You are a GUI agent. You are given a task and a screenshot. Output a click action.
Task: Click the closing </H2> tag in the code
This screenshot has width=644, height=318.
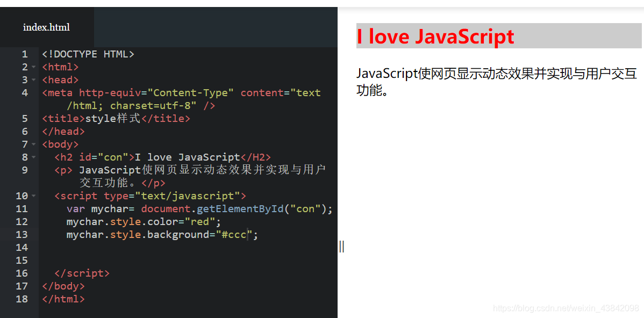click(255, 157)
